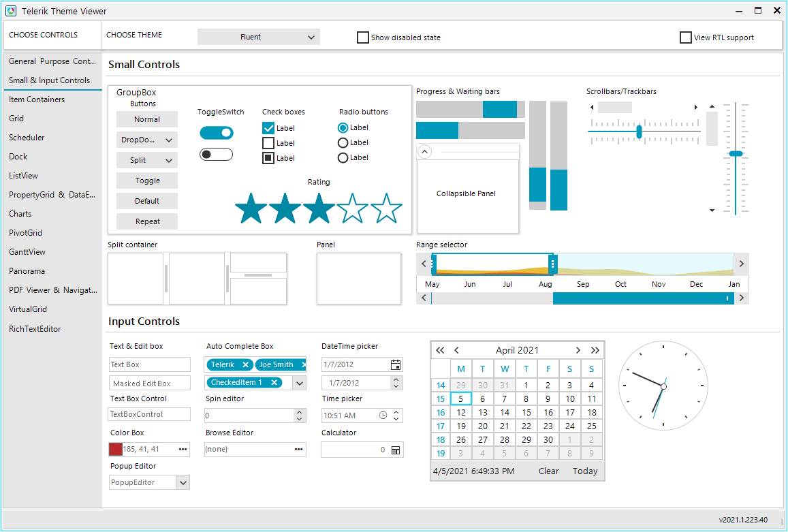Check the second Label checkbox
The height and width of the screenshot is (532, 788).
[x=268, y=143]
